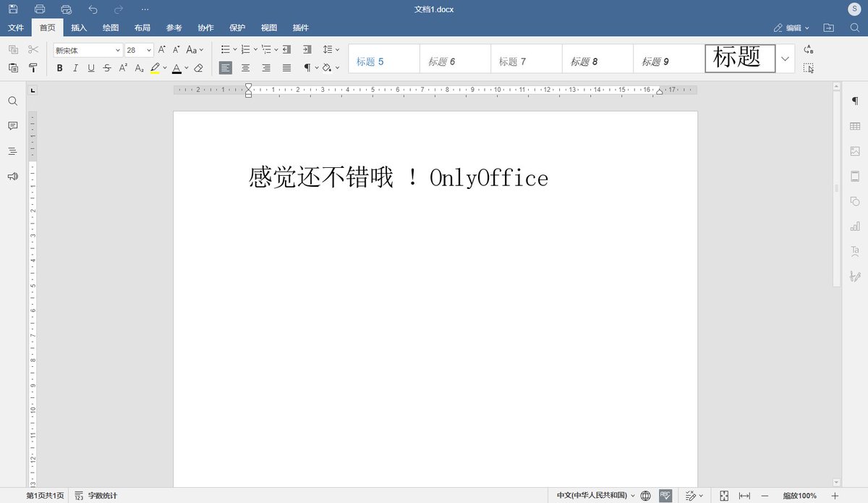Click the Fit to width icon
Screen dimensions: 868x503
(744, 496)
